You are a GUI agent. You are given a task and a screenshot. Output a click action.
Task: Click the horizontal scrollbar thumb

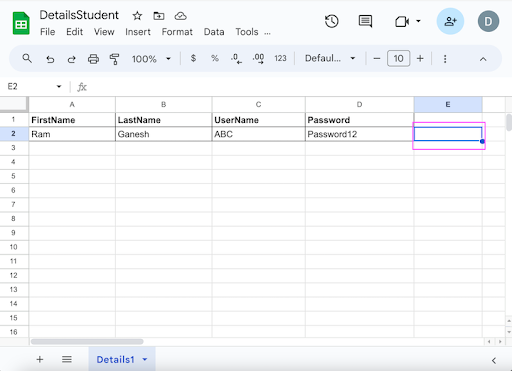[x=87, y=342]
